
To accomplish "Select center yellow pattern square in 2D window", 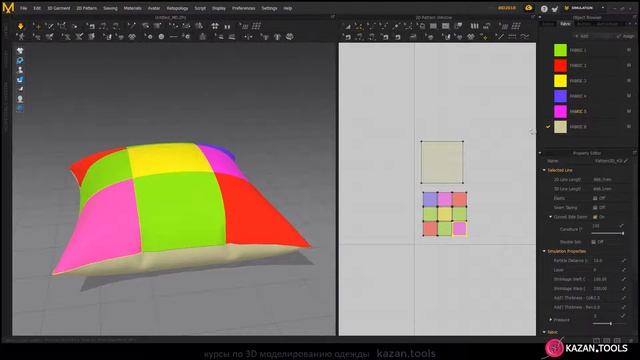I will tap(444, 214).
